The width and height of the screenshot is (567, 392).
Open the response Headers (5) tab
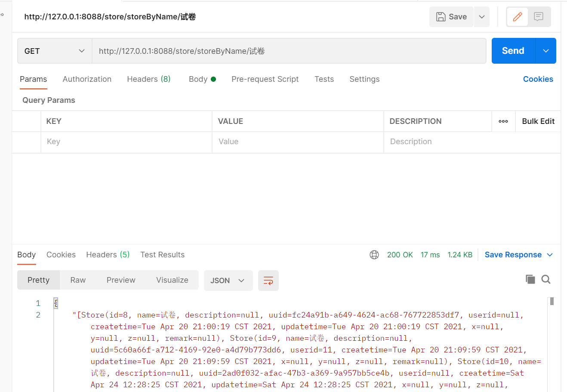coord(108,255)
